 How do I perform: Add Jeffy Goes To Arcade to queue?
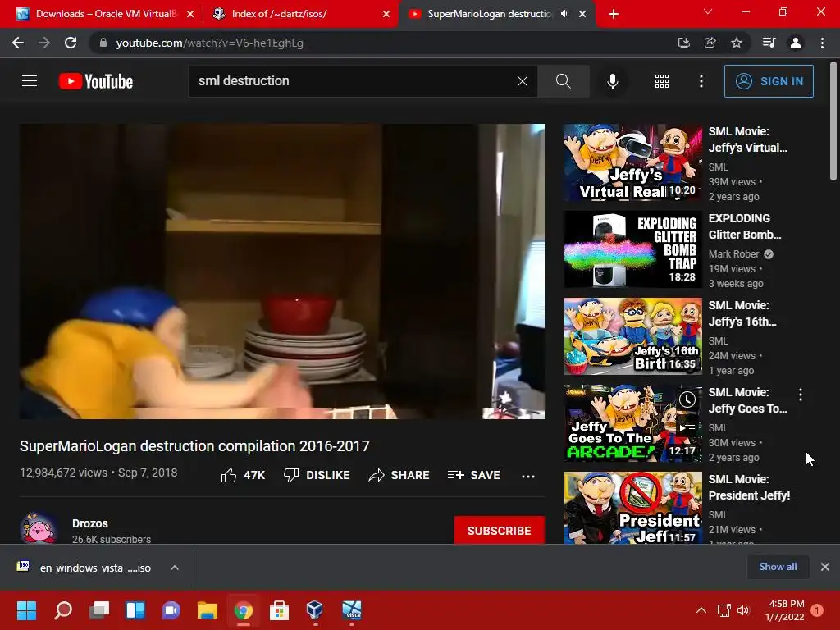point(687,427)
